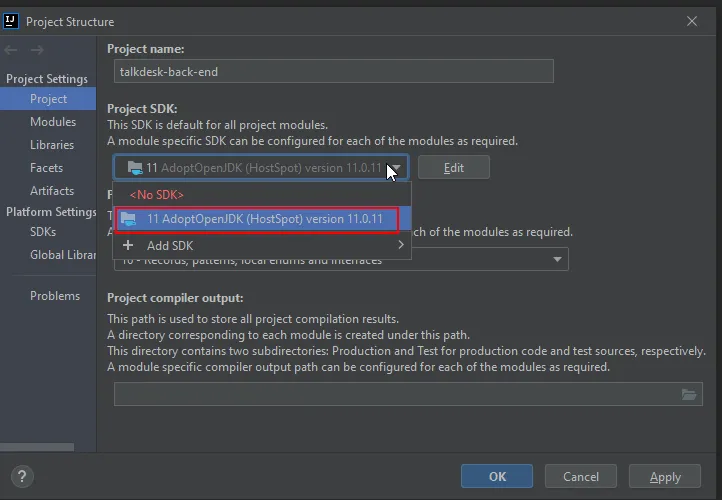Select 11 AdoptOpenJDK version 11.0.11 in list
The image size is (722, 500).
coord(262,219)
